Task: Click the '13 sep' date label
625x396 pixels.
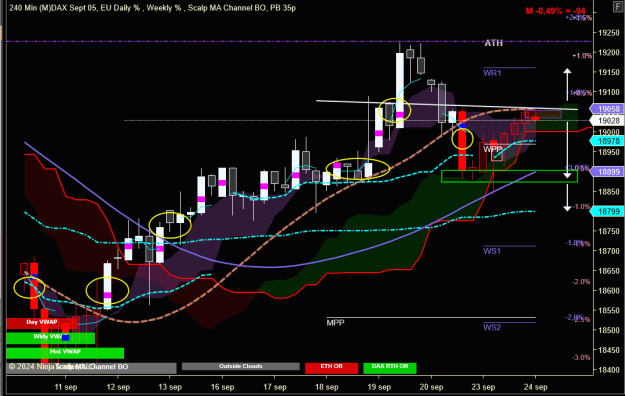Action: [x=170, y=387]
